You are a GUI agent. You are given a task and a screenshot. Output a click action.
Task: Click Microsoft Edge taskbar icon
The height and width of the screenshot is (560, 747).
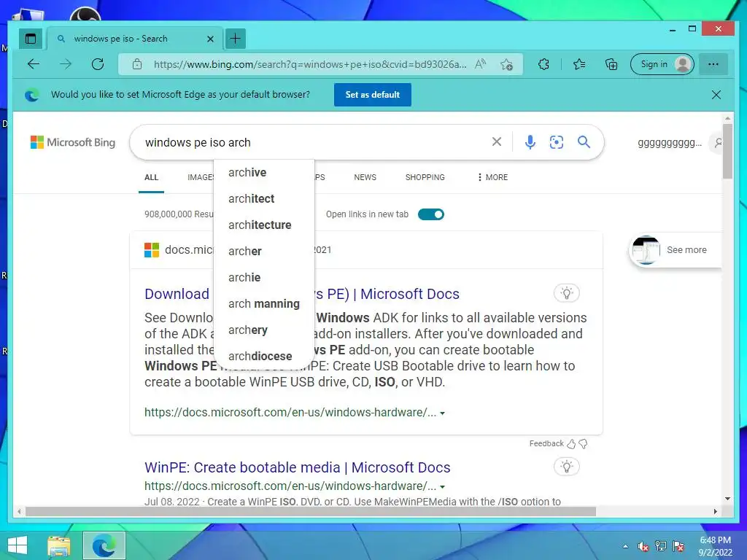(104, 545)
